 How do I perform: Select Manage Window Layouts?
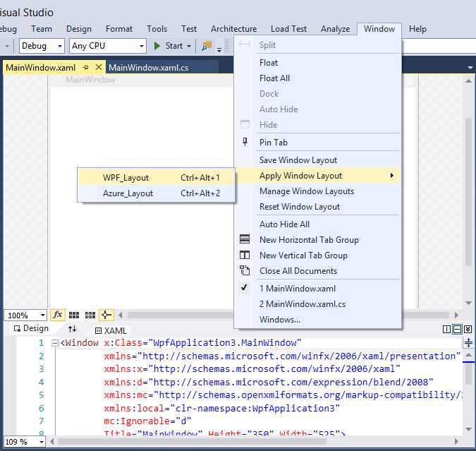pos(318,191)
